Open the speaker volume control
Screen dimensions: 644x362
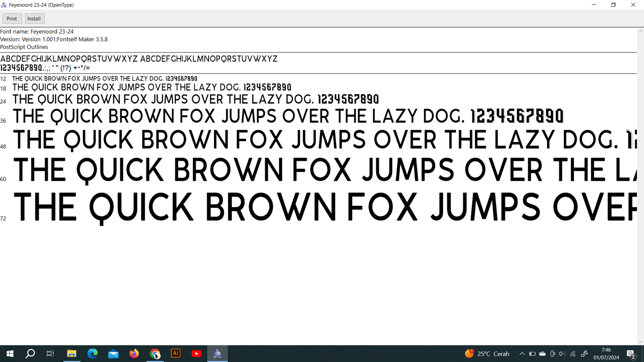click(x=562, y=354)
